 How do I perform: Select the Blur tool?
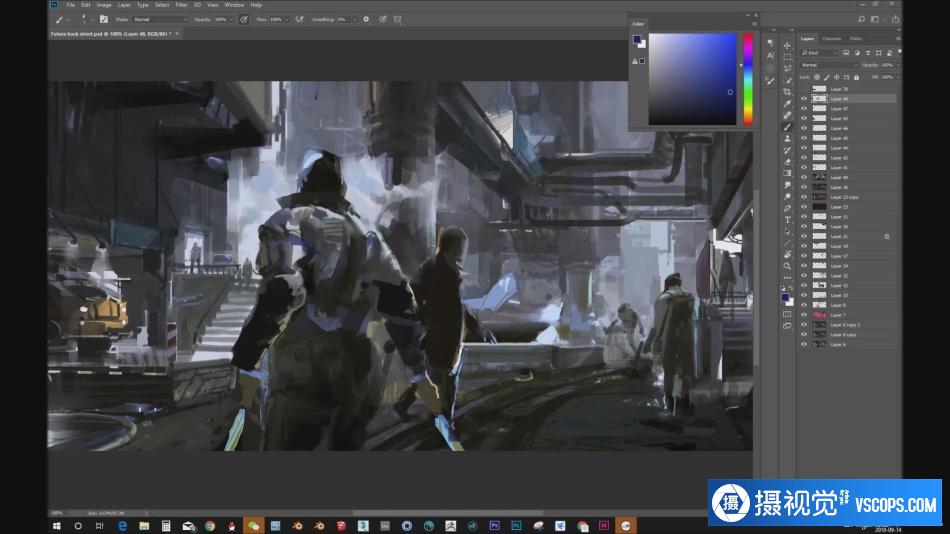(787, 185)
